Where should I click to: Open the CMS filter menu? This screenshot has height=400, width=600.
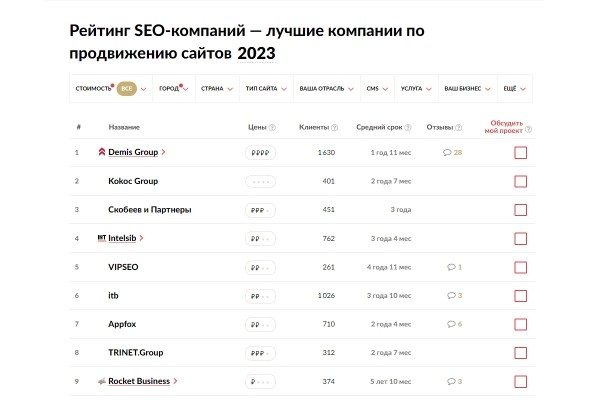[377, 88]
